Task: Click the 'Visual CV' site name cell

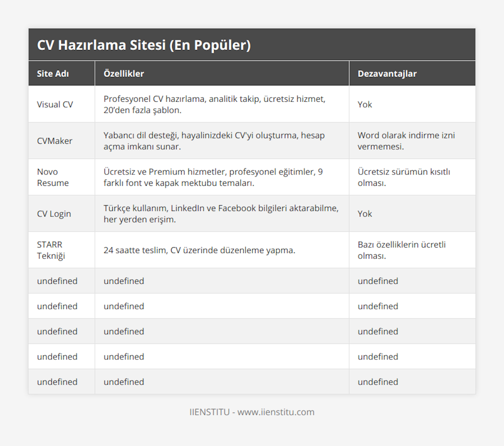Action: pos(55,104)
